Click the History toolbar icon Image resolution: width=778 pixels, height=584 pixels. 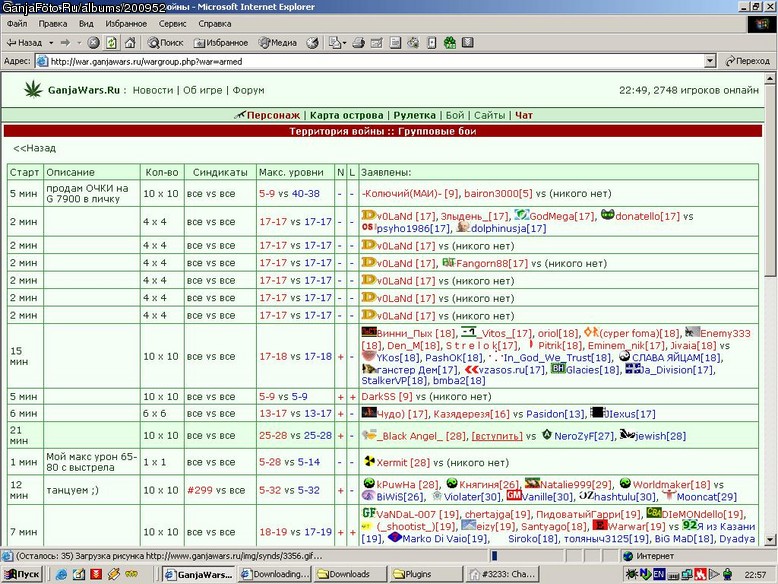coord(312,43)
